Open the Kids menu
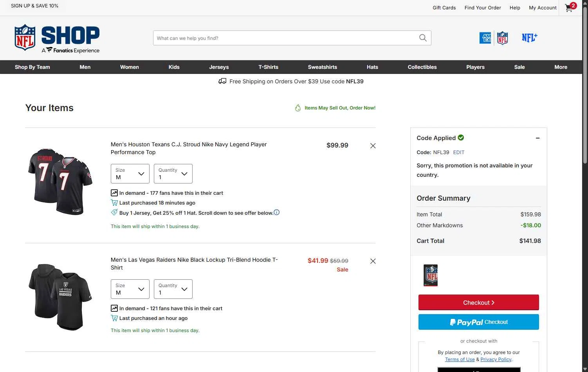Viewport: 588px width, 372px height. [174, 67]
